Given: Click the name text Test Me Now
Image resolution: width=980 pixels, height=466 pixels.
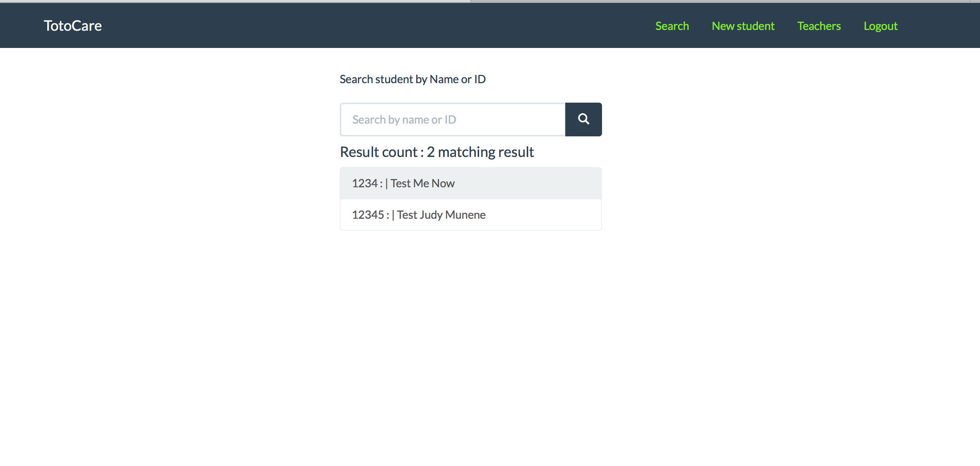Looking at the screenshot, I should click(x=422, y=183).
